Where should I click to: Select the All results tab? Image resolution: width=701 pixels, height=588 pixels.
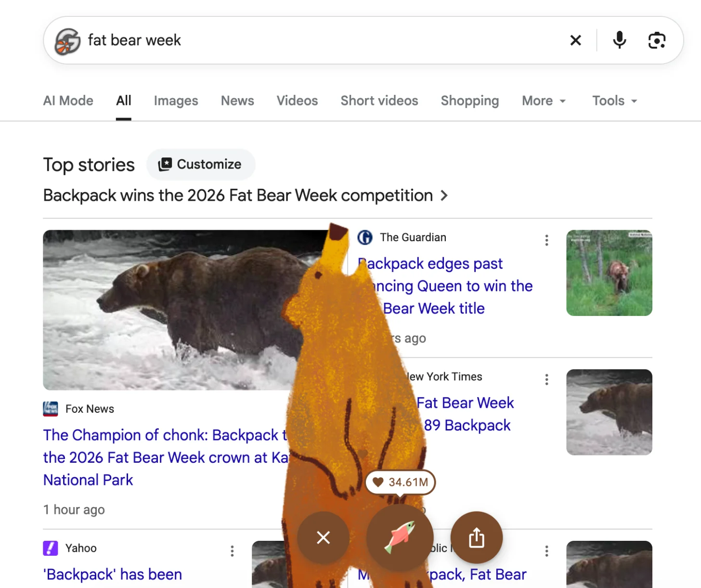click(x=124, y=101)
